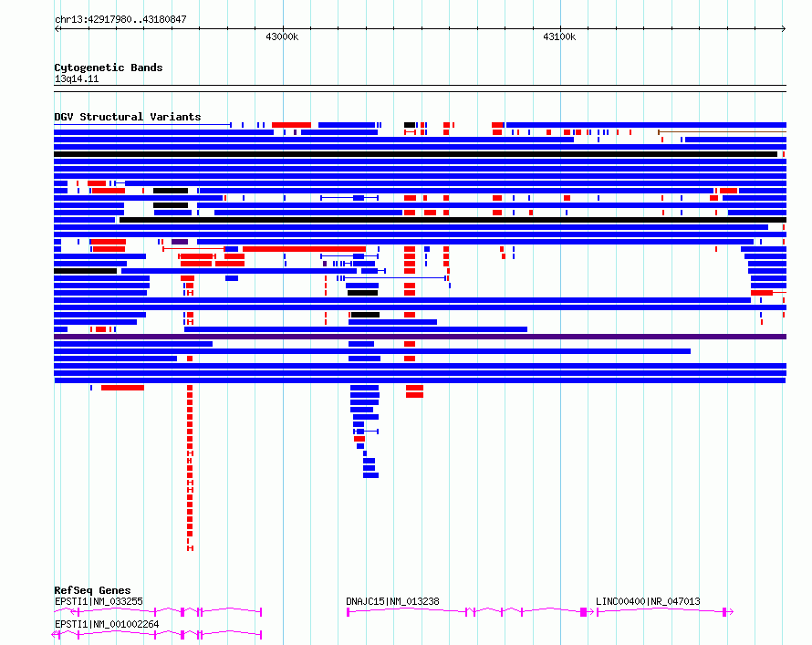Click the DNAJC15|NM_013238 gene label

tap(392, 601)
